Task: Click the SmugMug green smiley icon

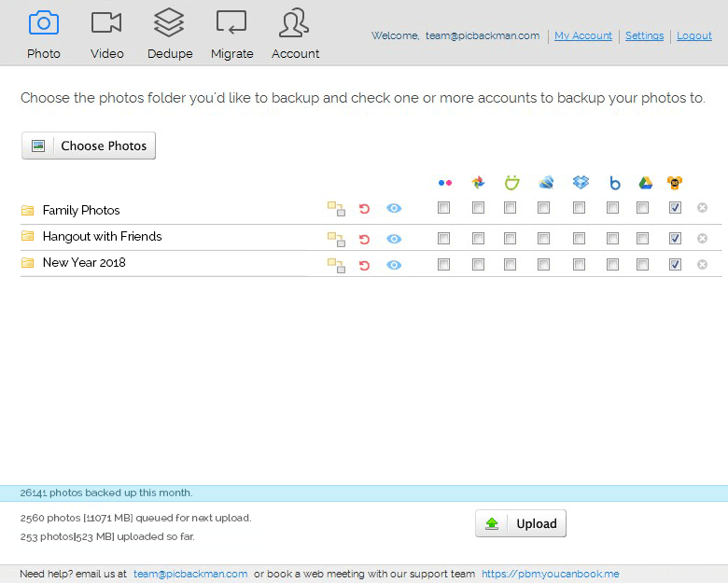Action: (x=511, y=183)
